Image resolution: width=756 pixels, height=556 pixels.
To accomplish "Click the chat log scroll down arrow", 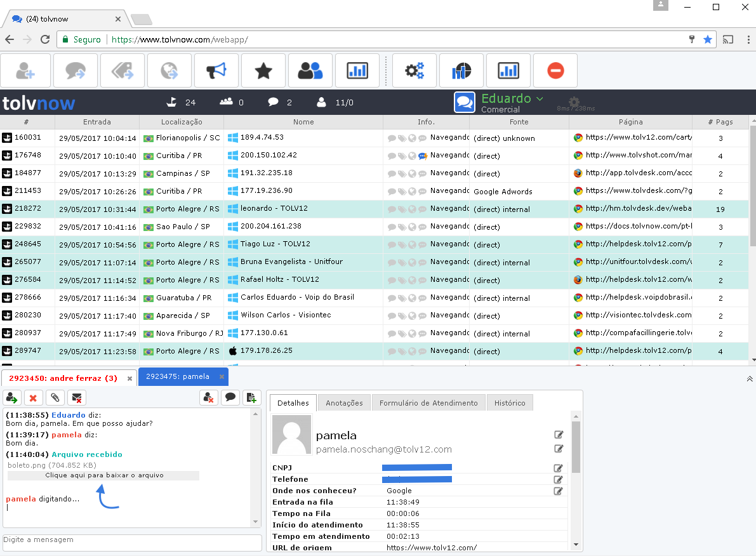I will [x=256, y=522].
